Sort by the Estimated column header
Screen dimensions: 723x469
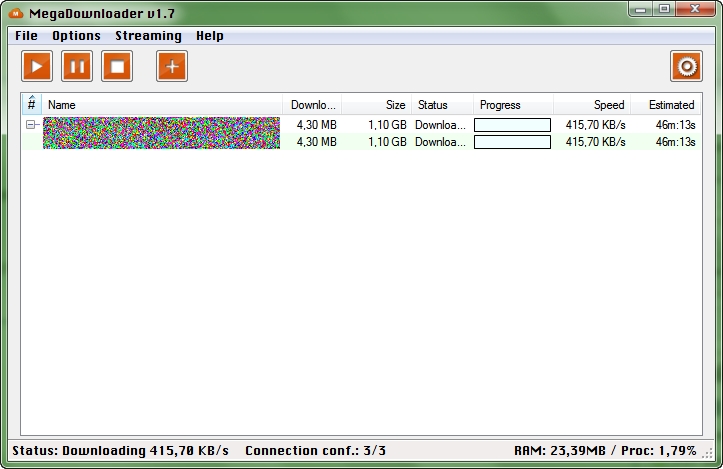tap(666, 105)
